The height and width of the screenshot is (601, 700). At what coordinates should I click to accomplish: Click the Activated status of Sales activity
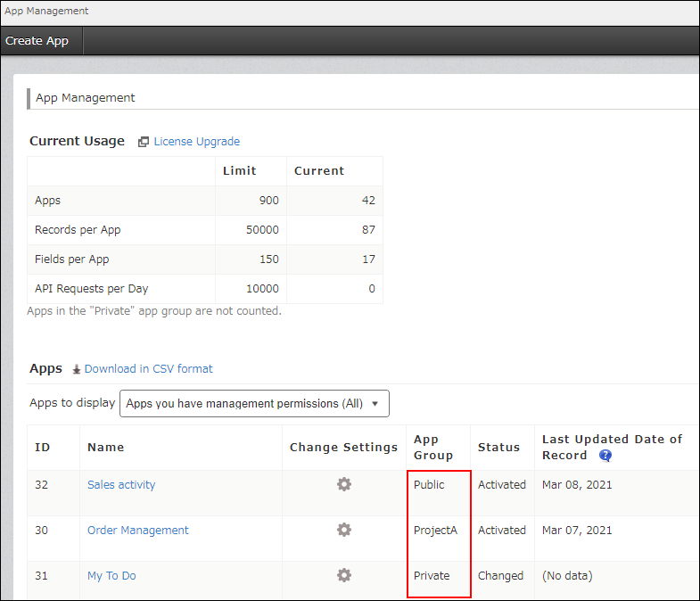coord(502,485)
